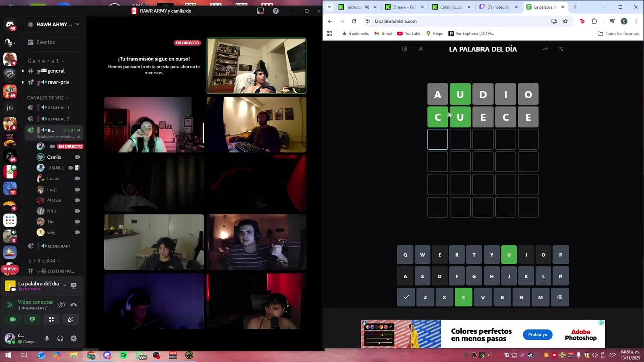Screen dimensions: 644x362
Task: Join the MINECRAFT voice channel
Action: [53, 246]
